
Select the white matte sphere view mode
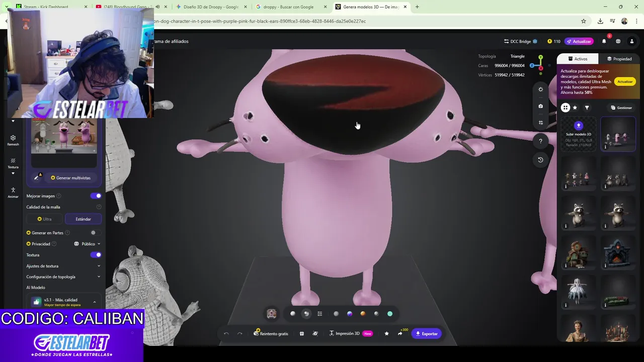(x=293, y=314)
